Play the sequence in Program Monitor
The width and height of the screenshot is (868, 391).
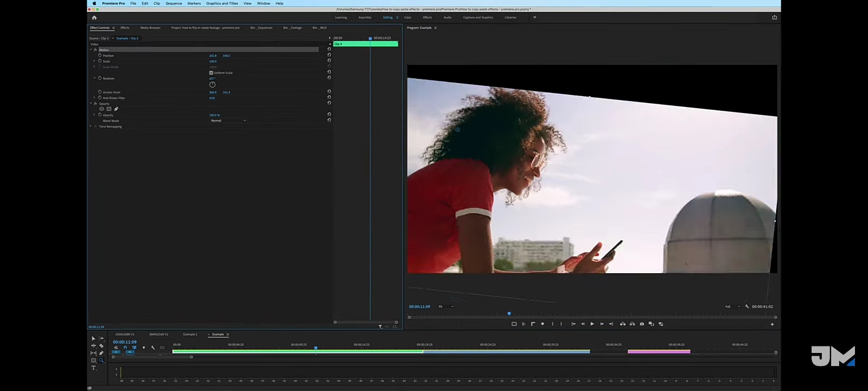click(592, 324)
